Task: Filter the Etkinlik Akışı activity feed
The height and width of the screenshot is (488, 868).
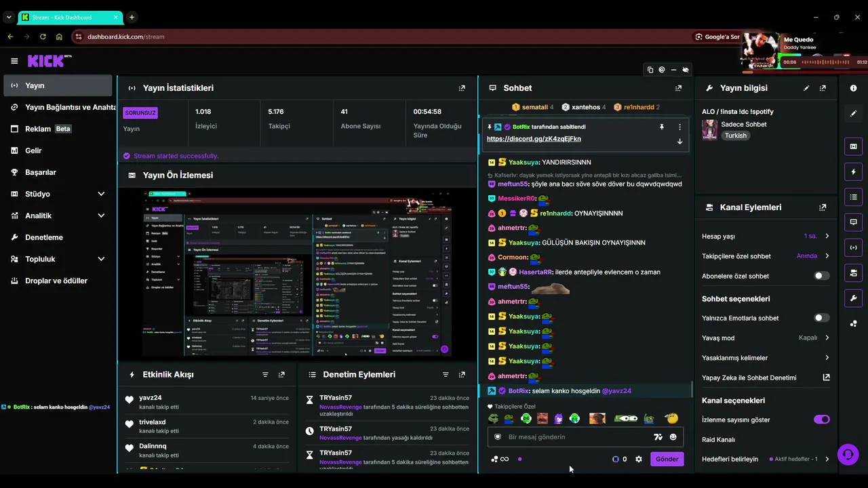Action: pyautogui.click(x=265, y=375)
